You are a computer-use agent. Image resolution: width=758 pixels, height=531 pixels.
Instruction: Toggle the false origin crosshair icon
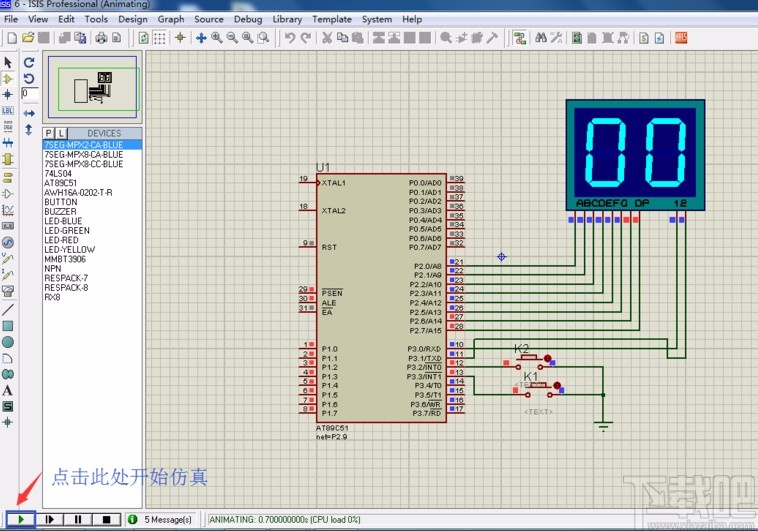click(x=180, y=38)
